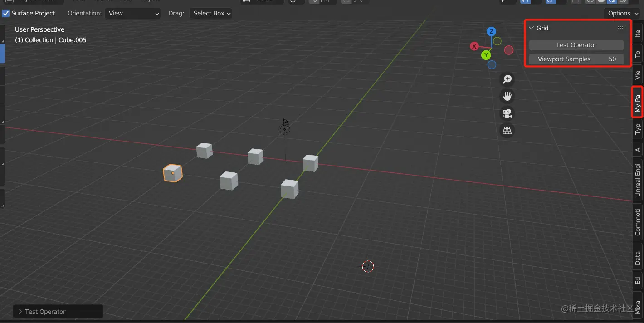
Task: Switch perspective/orthographic with the grid icon
Action: pos(507,131)
